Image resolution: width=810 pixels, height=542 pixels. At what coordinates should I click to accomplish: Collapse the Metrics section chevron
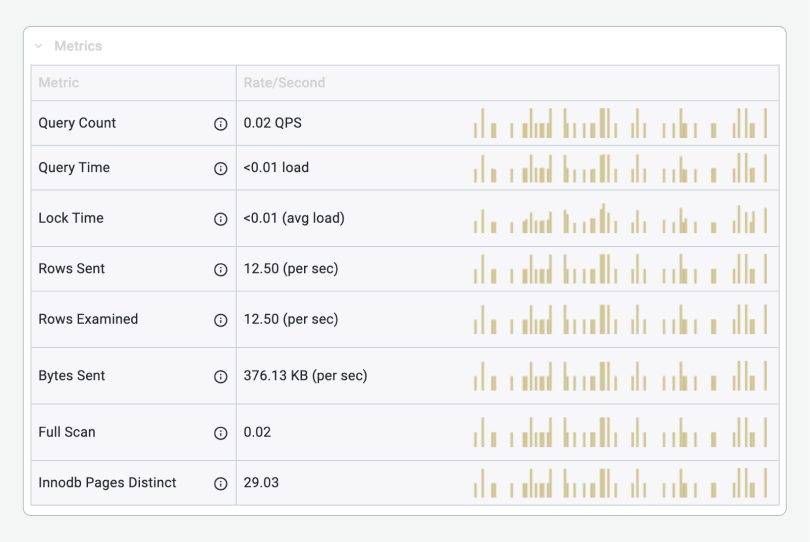pos(39,46)
